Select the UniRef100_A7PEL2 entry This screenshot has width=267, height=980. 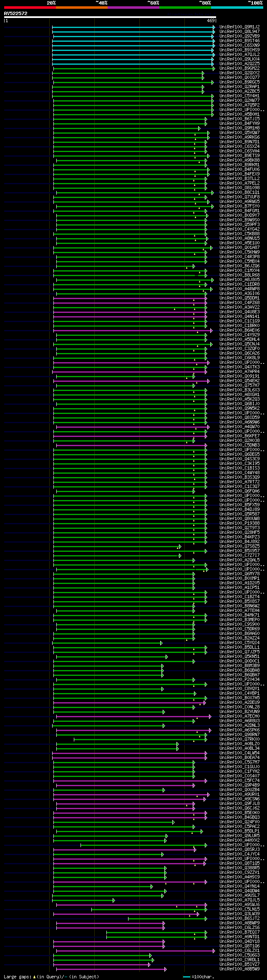click(x=239, y=183)
